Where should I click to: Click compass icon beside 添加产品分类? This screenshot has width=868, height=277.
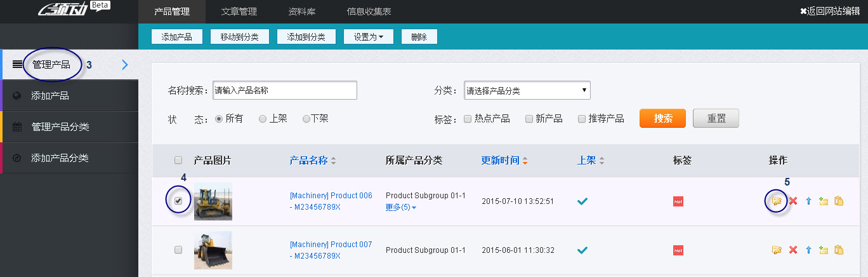coord(17,158)
